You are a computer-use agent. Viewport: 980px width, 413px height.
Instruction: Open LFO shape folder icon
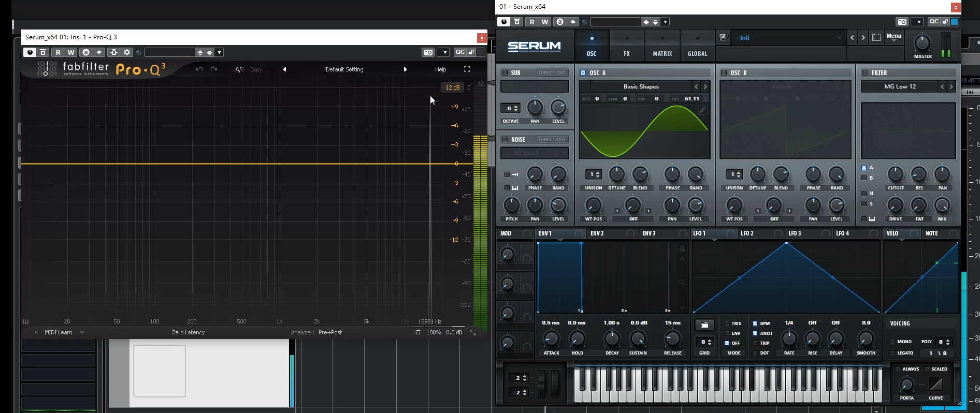point(704,325)
